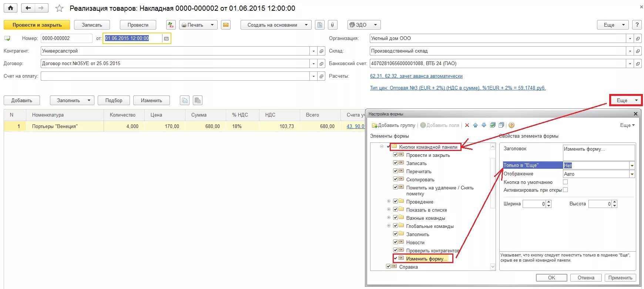Click Провести и закрыть yellow button
Viewport: 644px width, 289px height.
point(37,25)
